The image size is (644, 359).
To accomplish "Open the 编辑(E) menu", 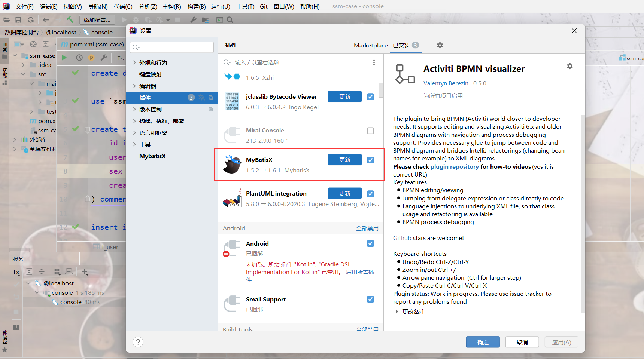I will click(48, 6).
